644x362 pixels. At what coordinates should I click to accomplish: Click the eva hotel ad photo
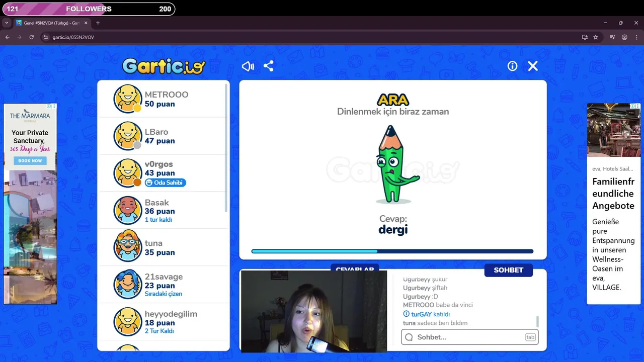[613, 130]
